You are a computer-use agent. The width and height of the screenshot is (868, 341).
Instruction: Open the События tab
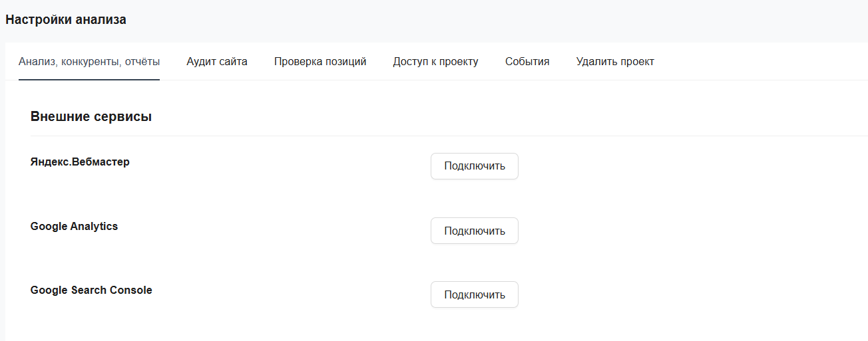(x=527, y=62)
